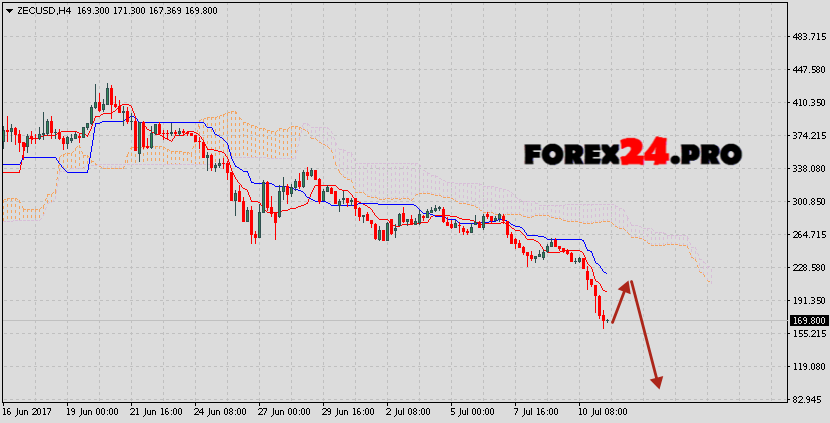The width and height of the screenshot is (830, 423).
Task: Click the 410.350 price axis label
Action: coord(806,103)
